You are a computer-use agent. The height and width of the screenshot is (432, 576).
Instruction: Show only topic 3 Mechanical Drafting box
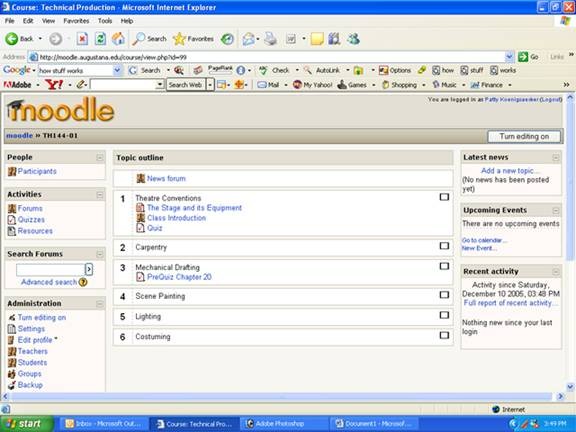click(x=444, y=266)
